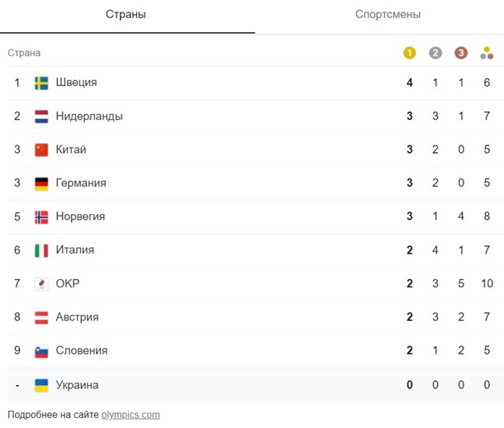Click the Sweden flag icon

pyautogui.click(x=41, y=83)
